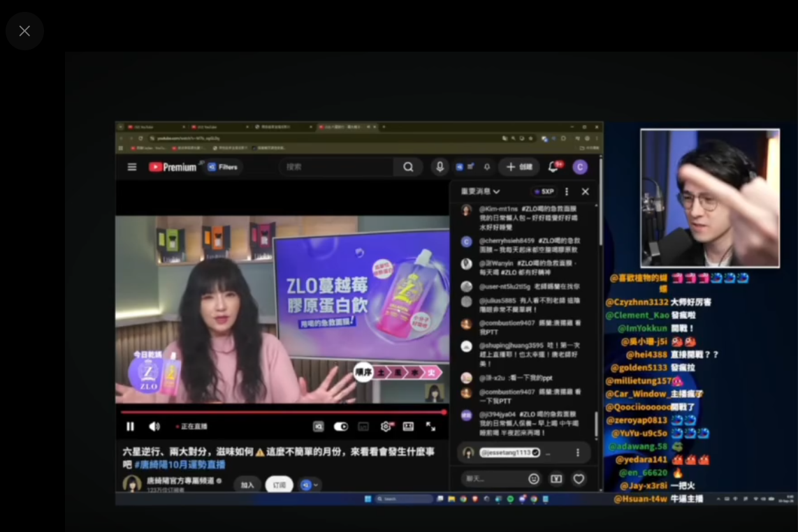The width and height of the screenshot is (798, 532).
Task: Click pinned @jessetang1113 chat chip
Action: point(509,452)
